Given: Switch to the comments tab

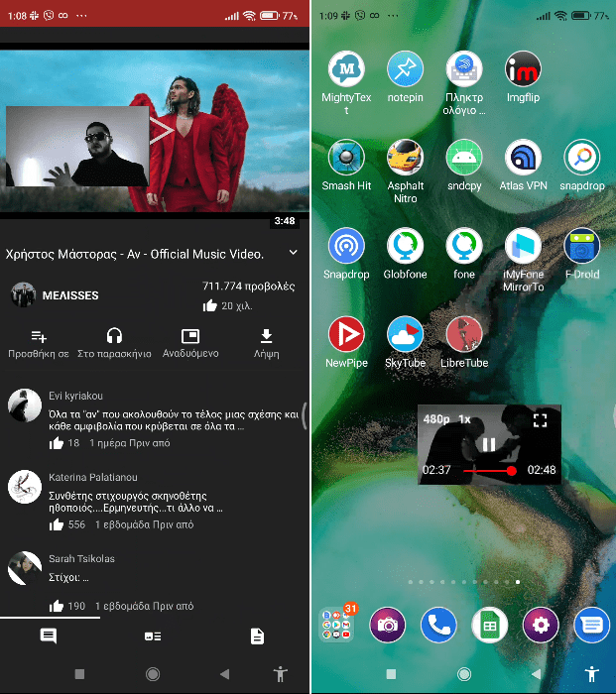Looking at the screenshot, I should [x=49, y=636].
